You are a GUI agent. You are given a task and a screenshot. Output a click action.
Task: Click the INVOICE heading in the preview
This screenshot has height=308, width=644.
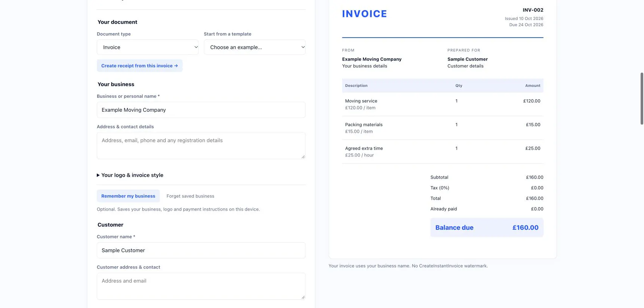tap(364, 14)
